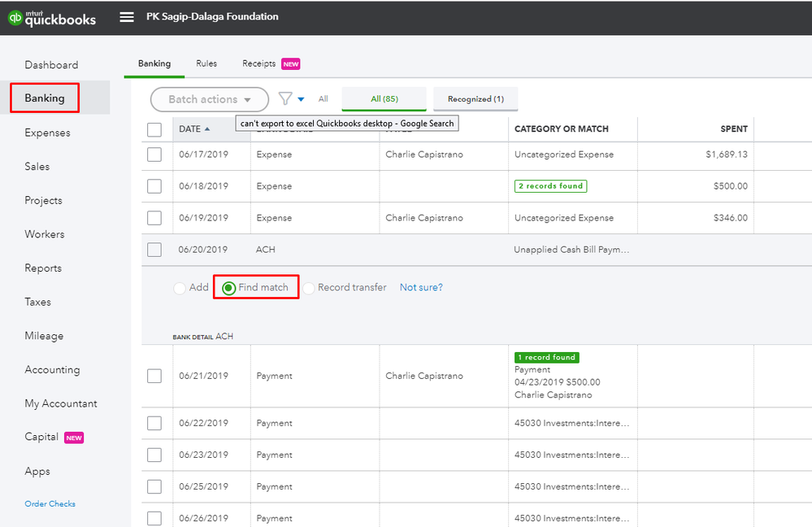Check the select-all header checkbox

154,129
